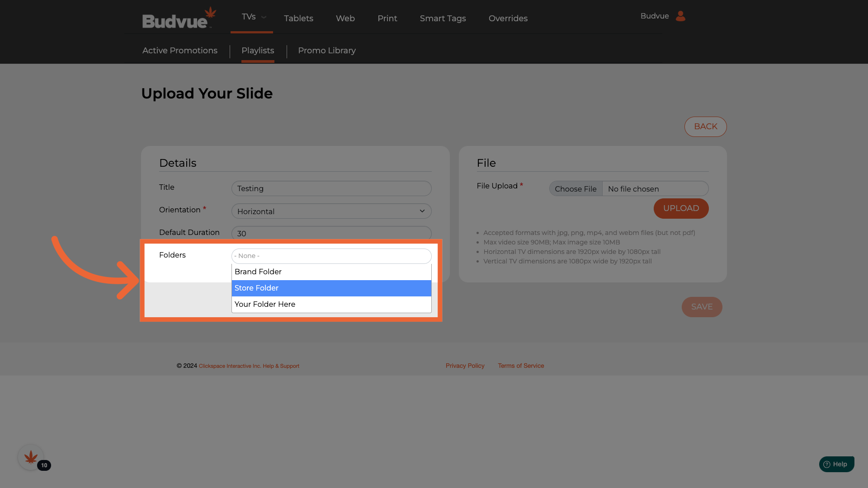Image resolution: width=868 pixels, height=488 pixels.
Task: Open the Help widget
Action: click(x=836, y=464)
